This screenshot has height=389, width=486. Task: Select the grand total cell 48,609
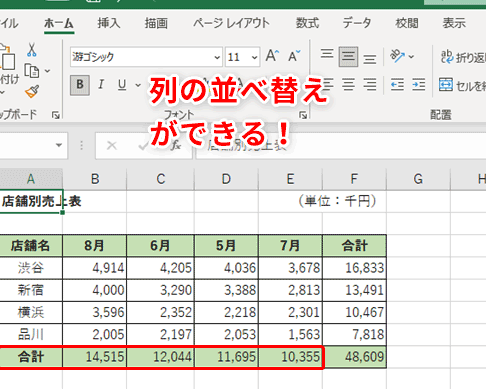point(354,357)
